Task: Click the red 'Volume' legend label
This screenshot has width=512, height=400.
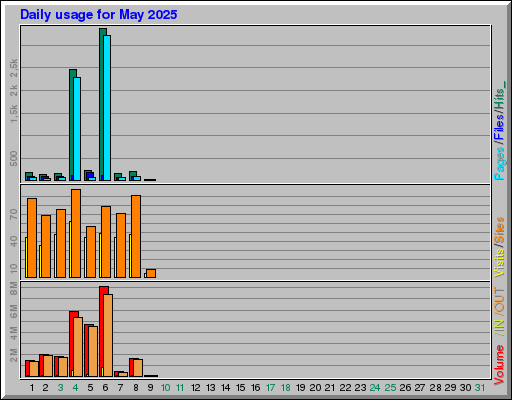Action: 499,365
